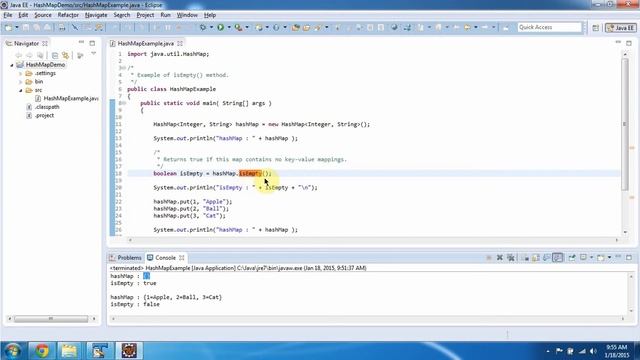This screenshot has width=640, height=360.
Task: Click Remove All Terminated Launches icon
Action: [510, 258]
